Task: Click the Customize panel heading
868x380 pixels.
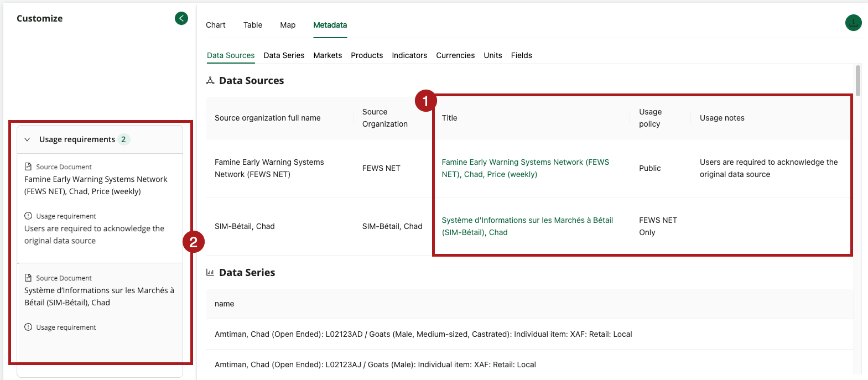Action: click(40, 18)
